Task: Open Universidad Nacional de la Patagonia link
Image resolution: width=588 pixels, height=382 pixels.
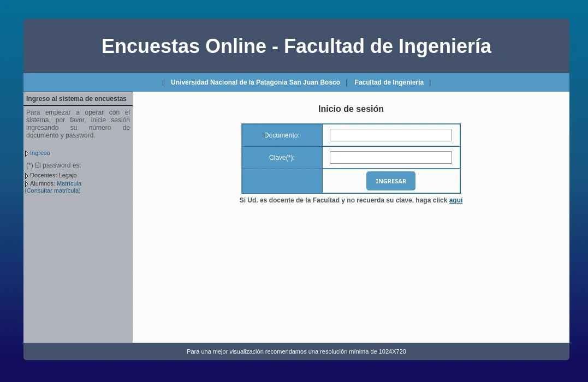Action: pyautogui.click(x=255, y=82)
